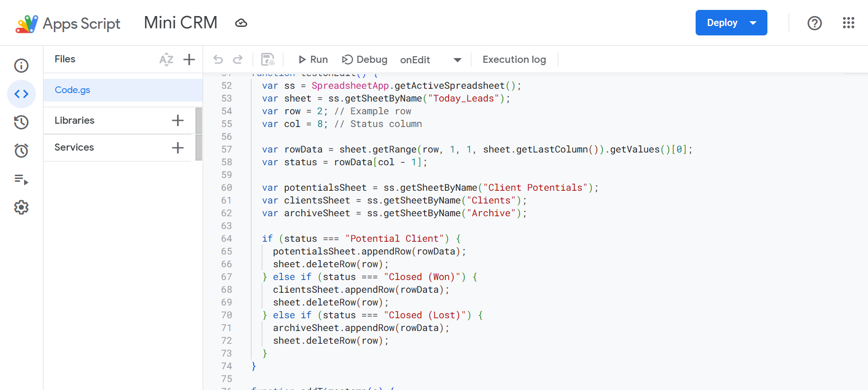Add a service with the plus button
Viewport: 868px width, 390px height.
point(178,147)
